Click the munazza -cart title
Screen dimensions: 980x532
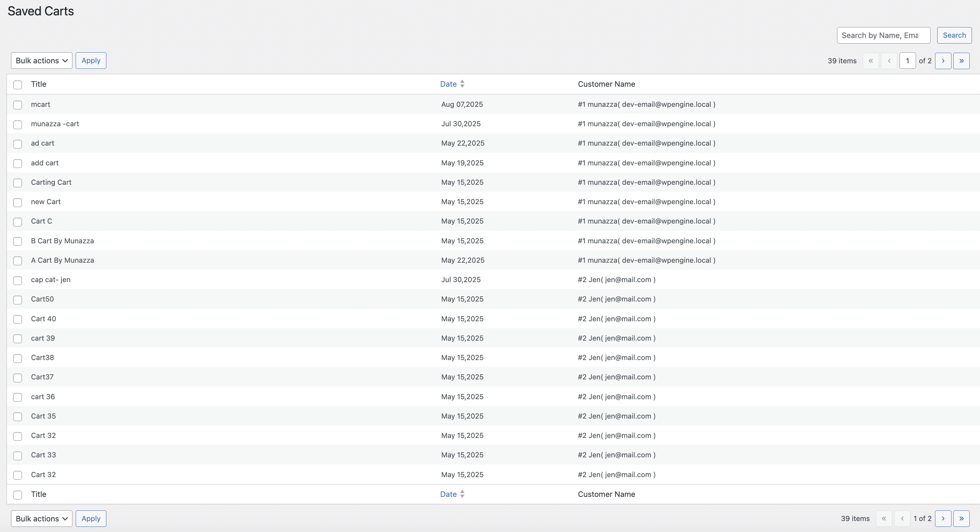[55, 124]
